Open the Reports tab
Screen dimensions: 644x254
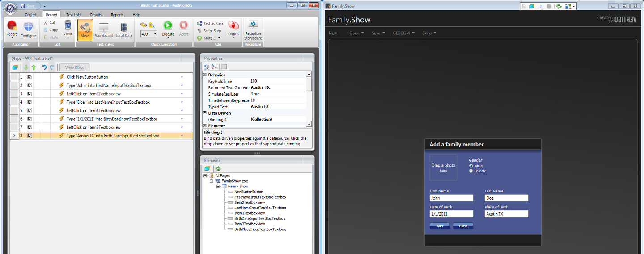pyautogui.click(x=117, y=15)
